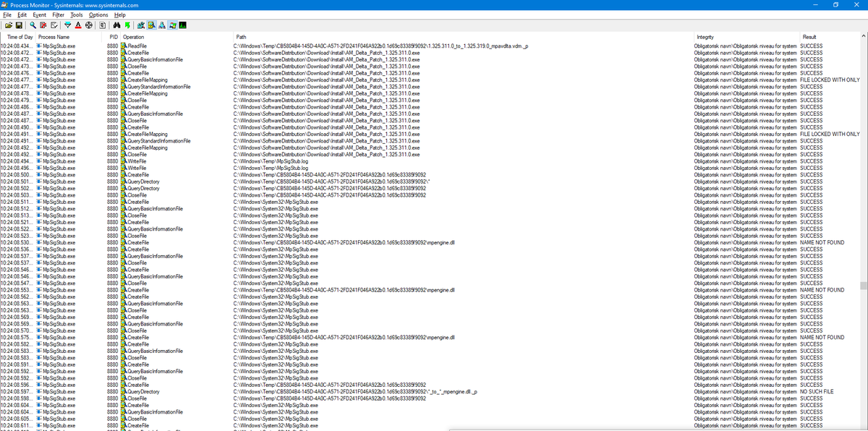Open the Filter funnel icon

click(68, 25)
